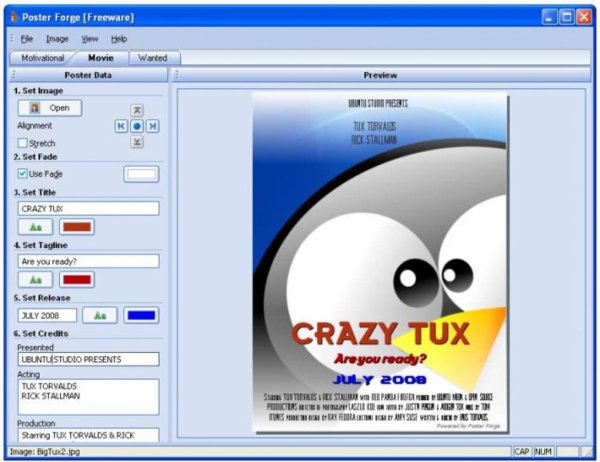Click the align top arrow icon
Image resolution: width=600 pixels, height=462 pixels.
pos(137,109)
